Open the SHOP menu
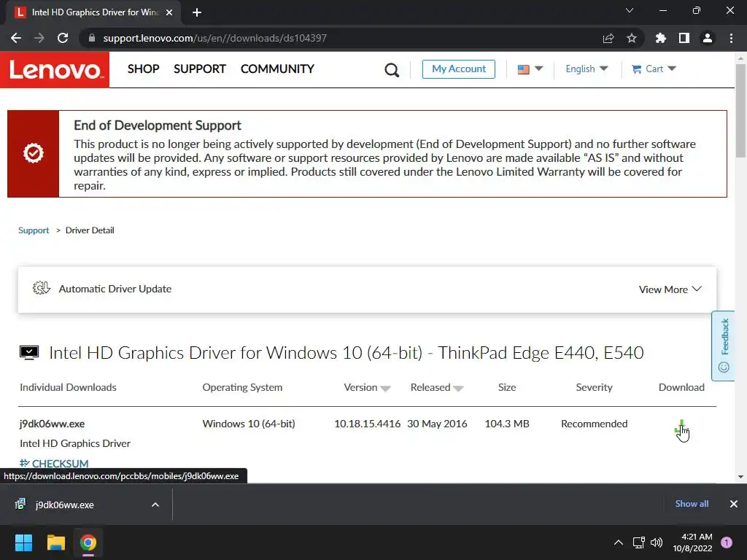Viewport: 747px width, 560px height. [144, 69]
